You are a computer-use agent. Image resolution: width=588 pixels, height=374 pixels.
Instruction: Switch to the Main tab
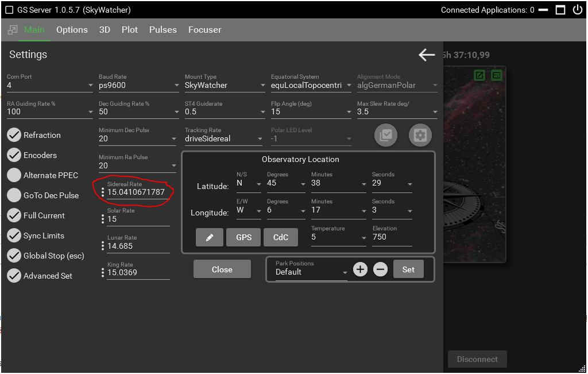pos(34,30)
